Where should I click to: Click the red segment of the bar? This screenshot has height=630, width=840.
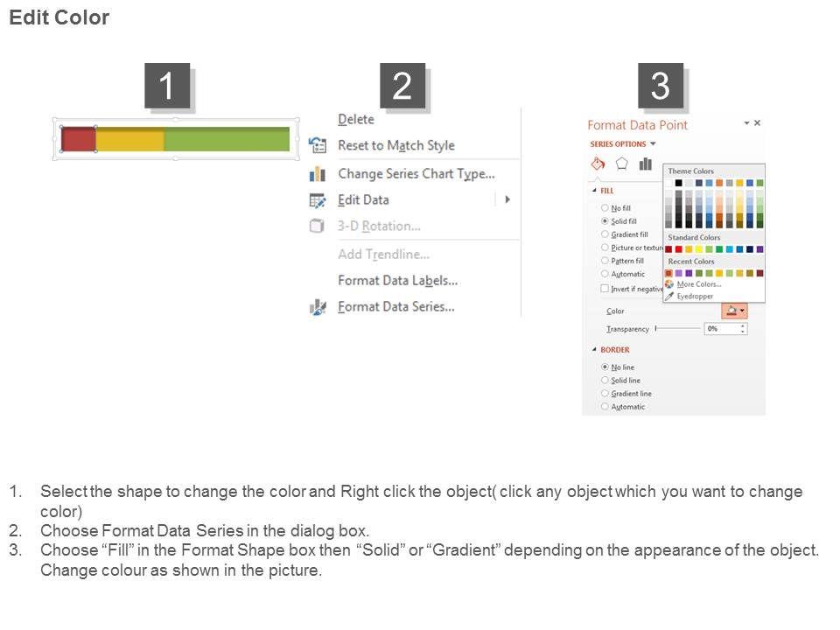tap(78, 139)
